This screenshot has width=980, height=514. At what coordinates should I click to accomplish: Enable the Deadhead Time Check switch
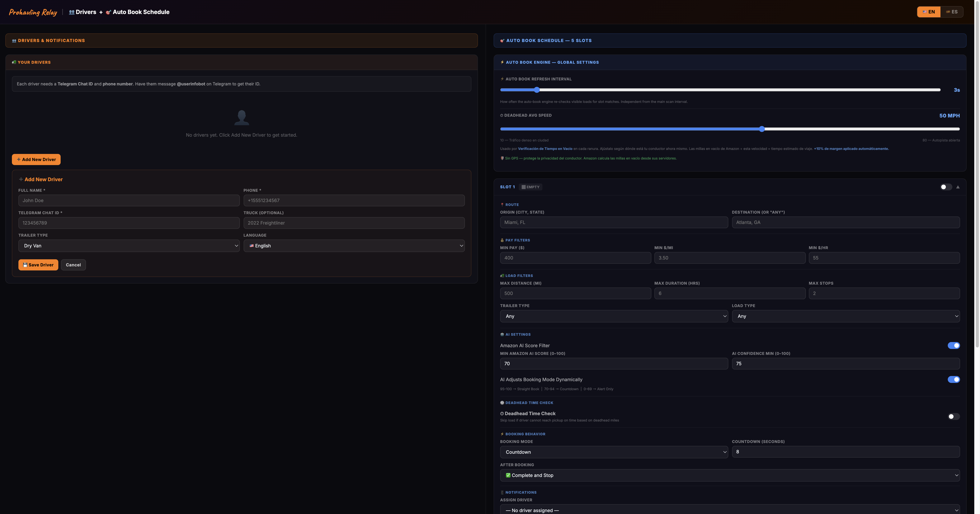point(954,417)
